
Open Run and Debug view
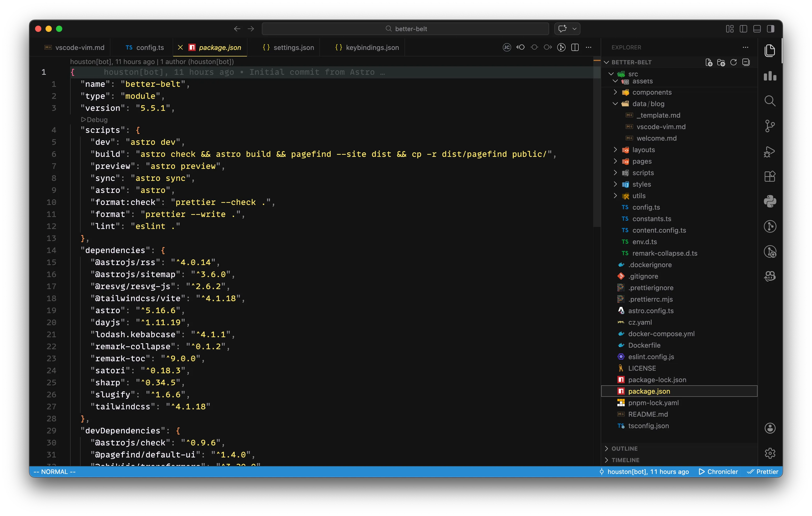pos(770,151)
